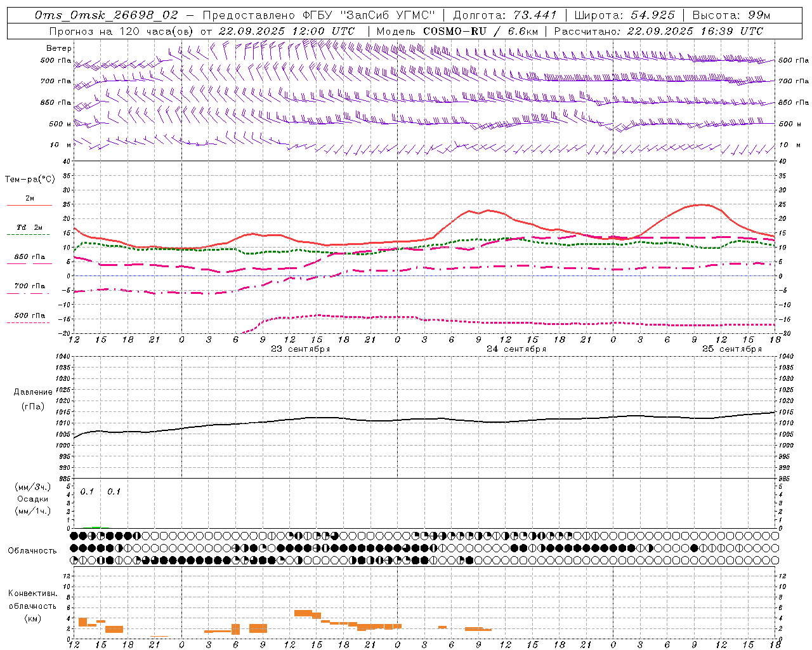Click the Долгота: 73.441 value
The width and height of the screenshot is (812, 650).
tap(505, 15)
